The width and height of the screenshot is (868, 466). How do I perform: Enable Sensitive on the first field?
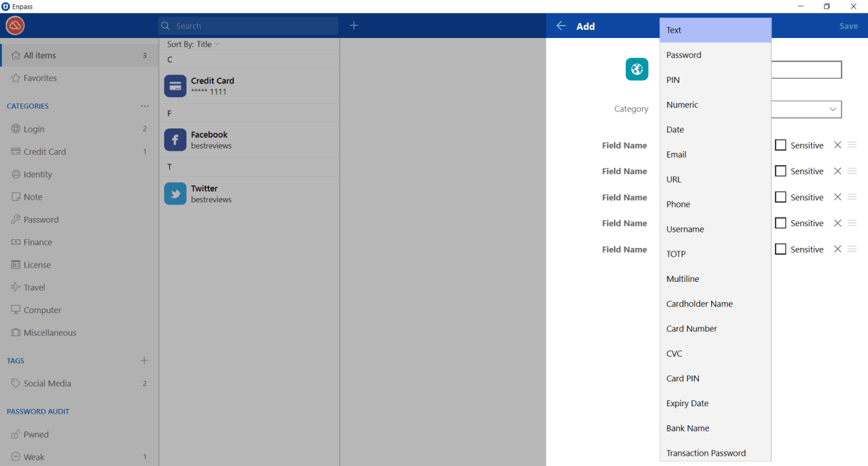click(x=780, y=145)
